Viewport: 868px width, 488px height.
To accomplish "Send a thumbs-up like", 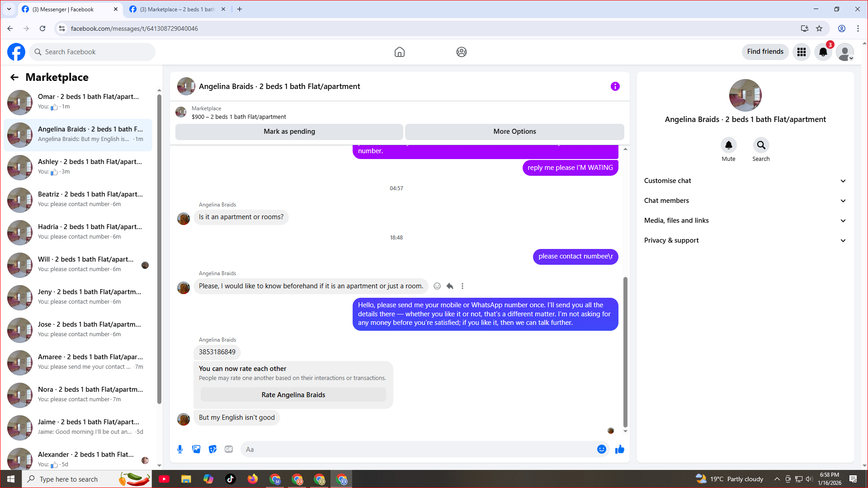I will pos(619,449).
